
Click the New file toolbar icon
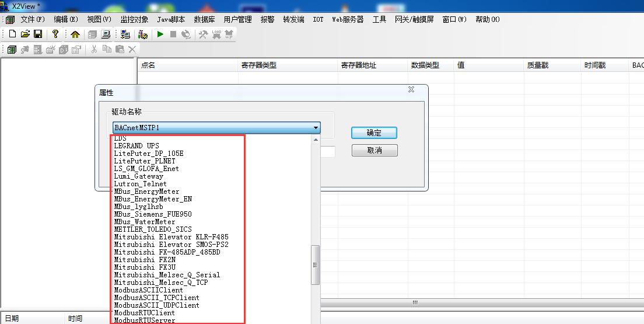pos(12,34)
